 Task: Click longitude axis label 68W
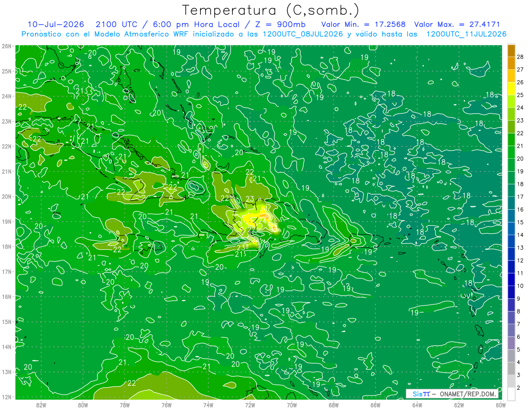[333, 405]
